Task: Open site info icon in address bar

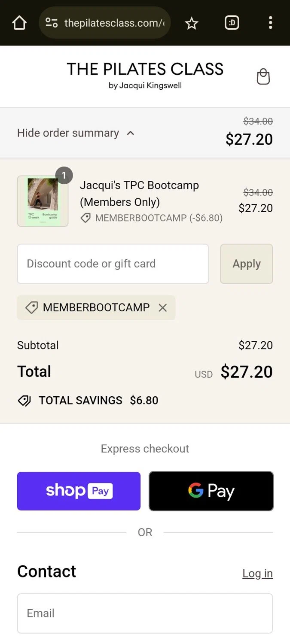Action: click(x=52, y=23)
